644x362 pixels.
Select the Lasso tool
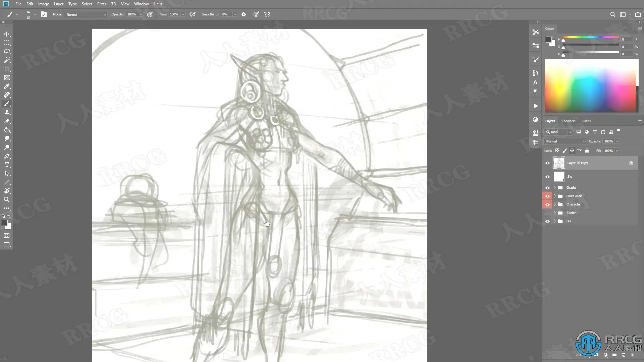(x=7, y=52)
